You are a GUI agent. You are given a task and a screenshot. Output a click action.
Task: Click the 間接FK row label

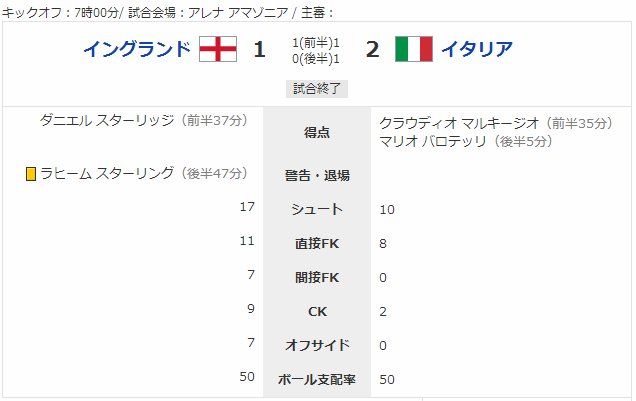pos(317,277)
